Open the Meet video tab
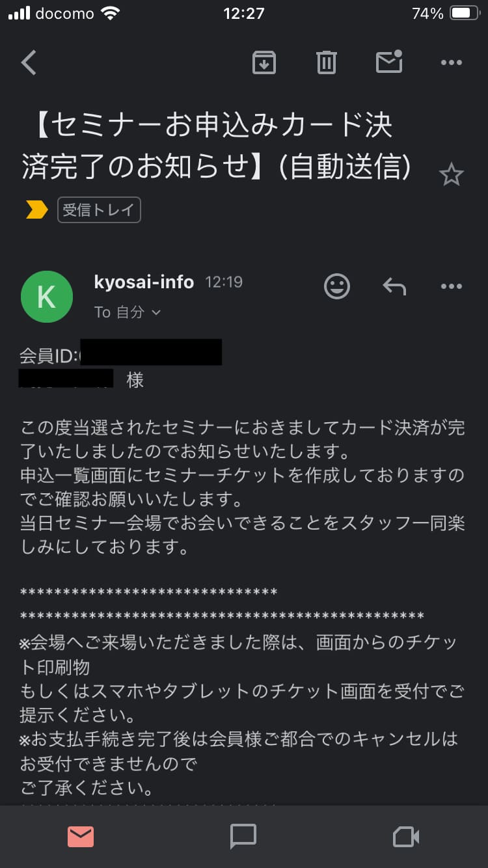 406,837
